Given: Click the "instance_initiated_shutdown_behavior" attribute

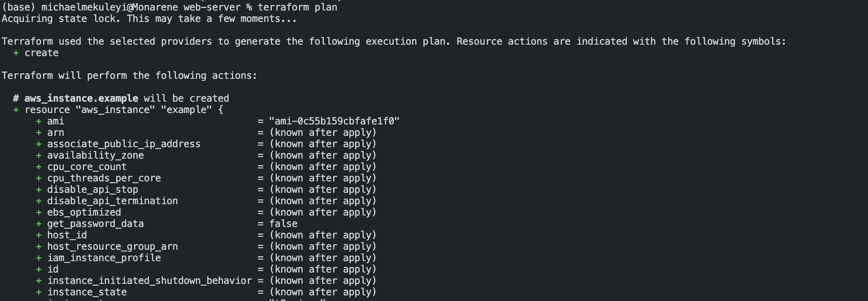Looking at the screenshot, I should click(149, 281).
